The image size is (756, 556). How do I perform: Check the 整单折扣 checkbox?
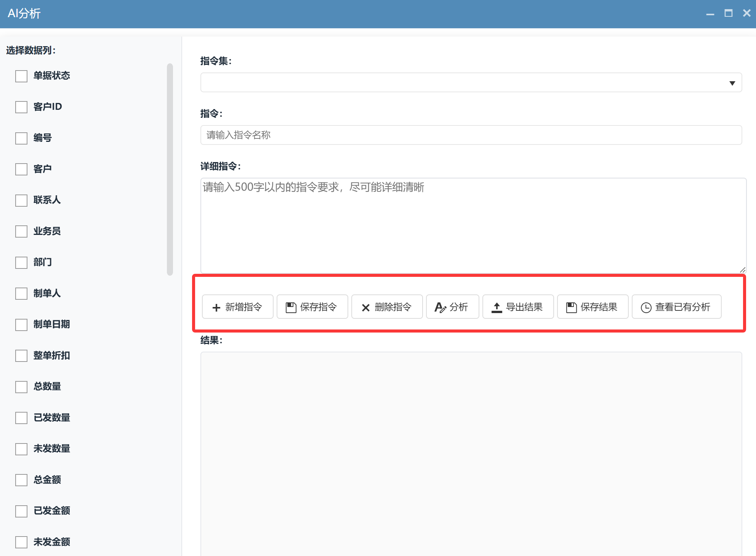click(x=21, y=355)
